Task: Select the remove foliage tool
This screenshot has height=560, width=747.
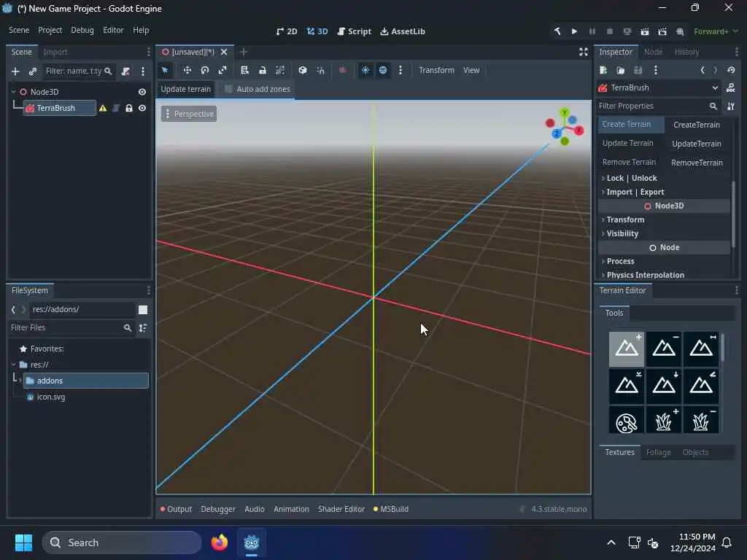Action: [x=701, y=420]
